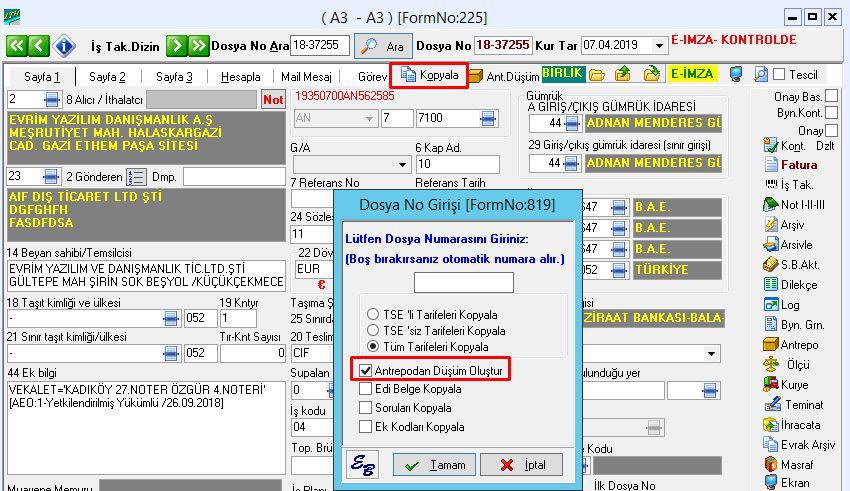Viewport: 850px width, 491px height.
Task: Open the Kopyala tab
Action: tap(430, 75)
